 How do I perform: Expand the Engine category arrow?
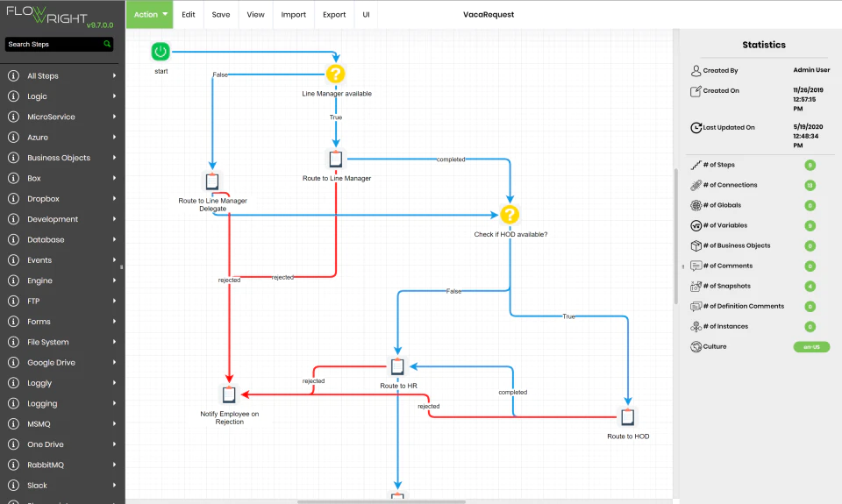(x=114, y=280)
